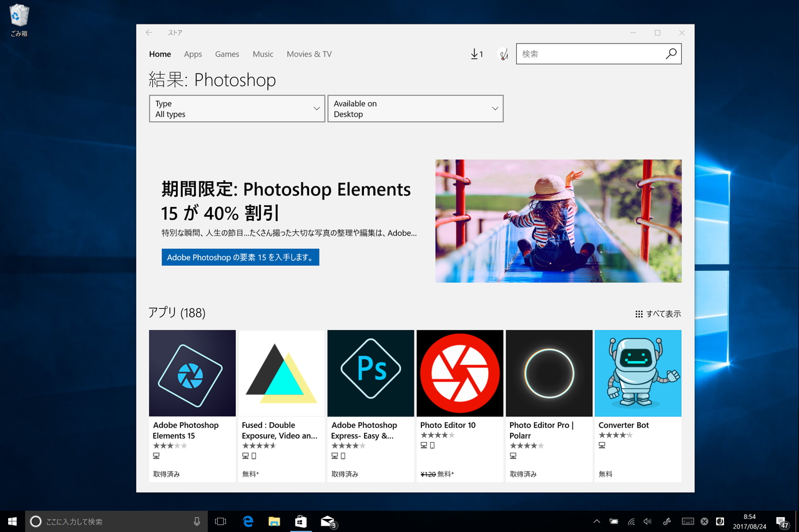This screenshot has width=799, height=532.
Task: Click the Cortana microphone icon
Action: [x=197, y=521]
